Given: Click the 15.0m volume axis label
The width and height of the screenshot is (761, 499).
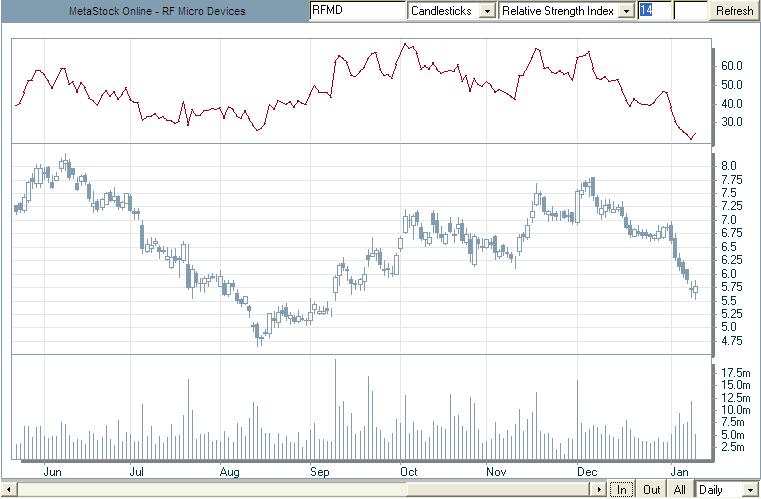Looking at the screenshot, I should pos(736,385).
